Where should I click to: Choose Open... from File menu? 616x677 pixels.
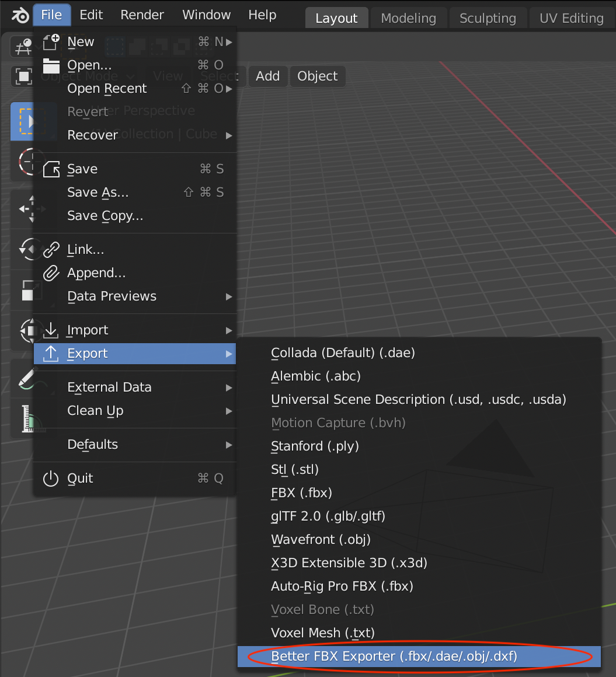135,65
